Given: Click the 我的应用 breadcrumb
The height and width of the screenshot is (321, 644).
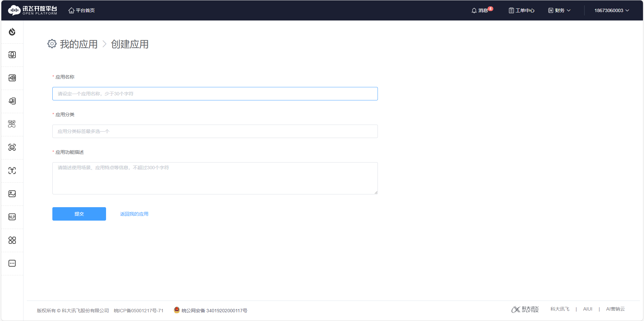Looking at the screenshot, I should (x=79, y=44).
